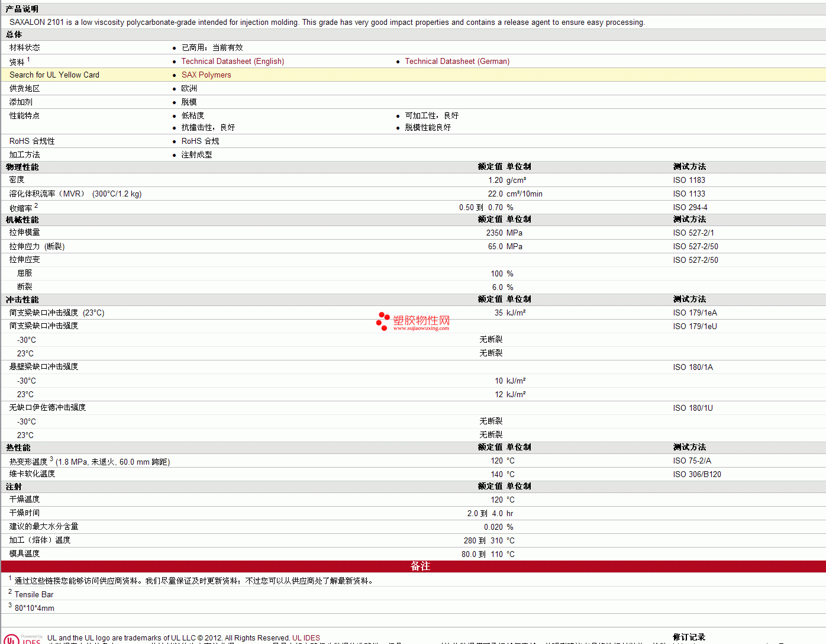Screen dimensions: 826x644
Task: Click the 修订记录 revision history heading
Action: pos(689,637)
